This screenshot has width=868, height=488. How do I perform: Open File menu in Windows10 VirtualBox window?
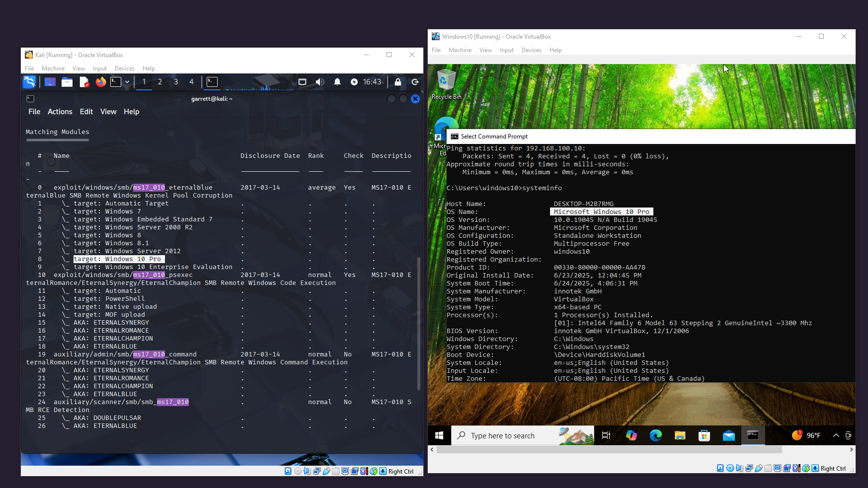pos(436,50)
